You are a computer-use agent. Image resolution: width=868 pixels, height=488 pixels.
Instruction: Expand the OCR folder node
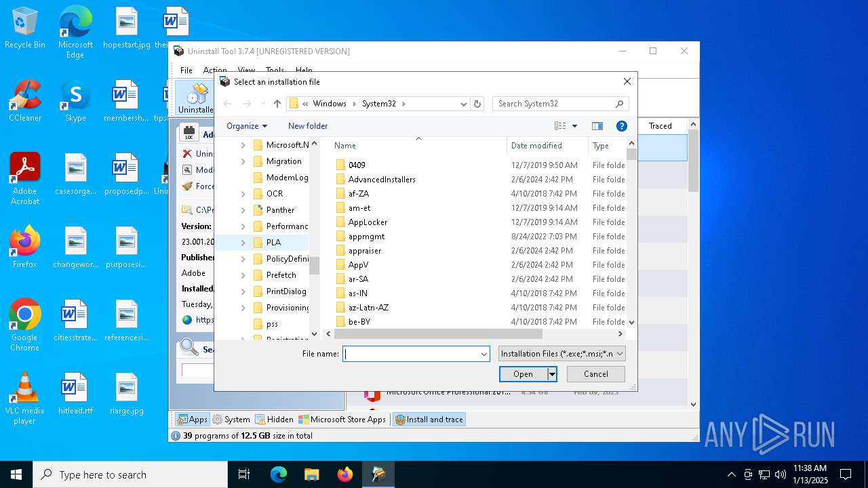243,194
